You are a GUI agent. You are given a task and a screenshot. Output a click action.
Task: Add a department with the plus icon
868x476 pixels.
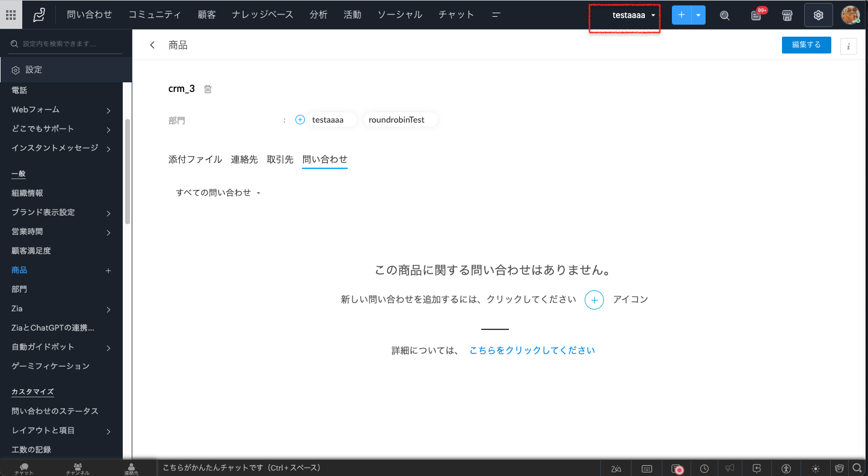coord(300,120)
